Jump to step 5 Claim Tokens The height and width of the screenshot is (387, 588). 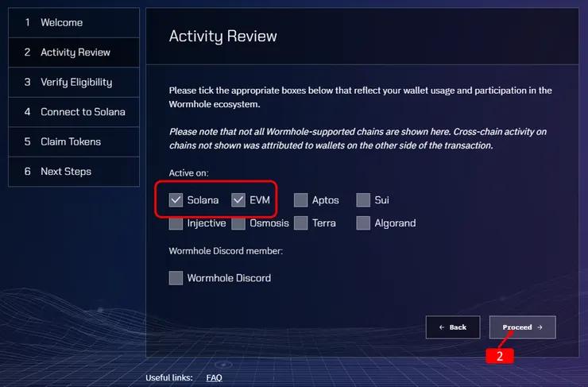coord(74,141)
